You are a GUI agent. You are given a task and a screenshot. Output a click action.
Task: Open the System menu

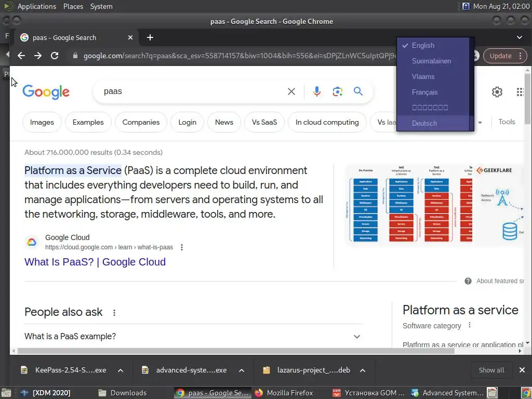pyautogui.click(x=101, y=6)
